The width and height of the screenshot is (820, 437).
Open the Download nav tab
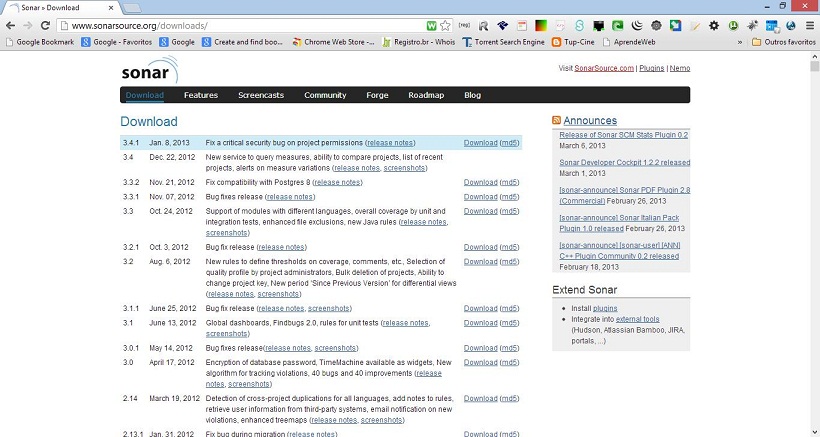coord(145,95)
